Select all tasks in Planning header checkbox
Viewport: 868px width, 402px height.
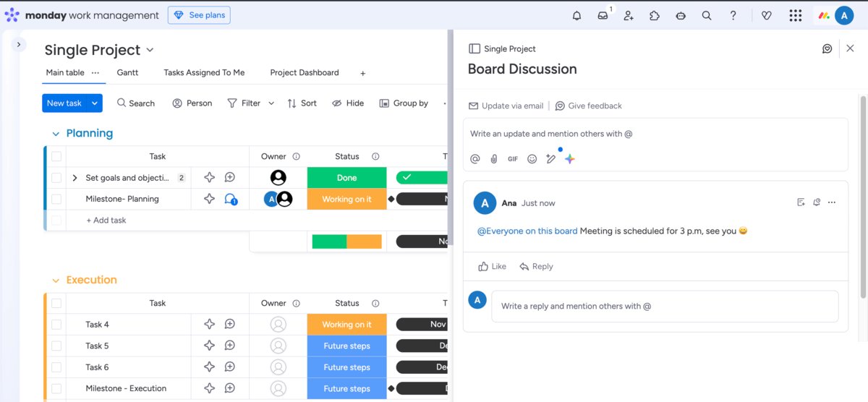[56, 156]
